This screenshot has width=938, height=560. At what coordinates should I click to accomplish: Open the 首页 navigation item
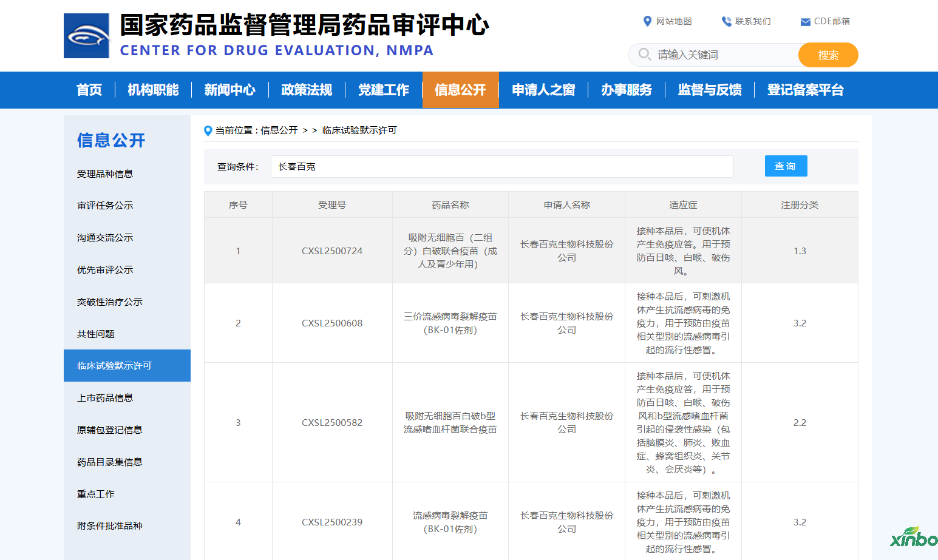(x=89, y=90)
